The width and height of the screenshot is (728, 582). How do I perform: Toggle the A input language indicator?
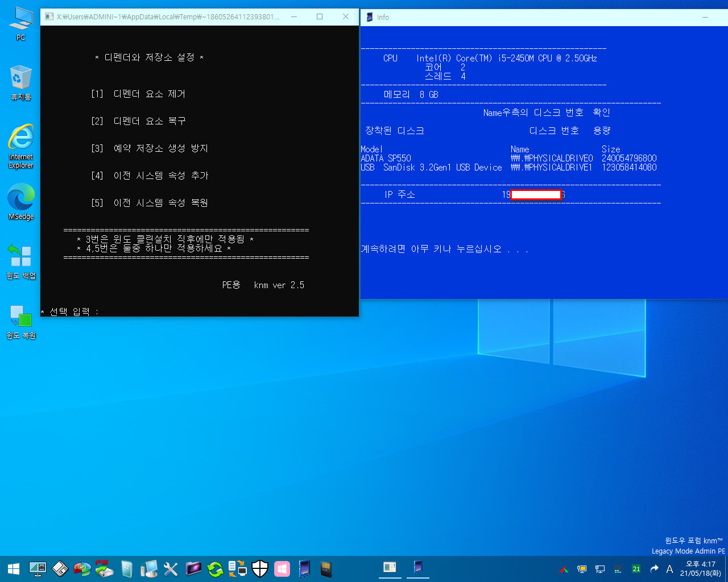669,569
